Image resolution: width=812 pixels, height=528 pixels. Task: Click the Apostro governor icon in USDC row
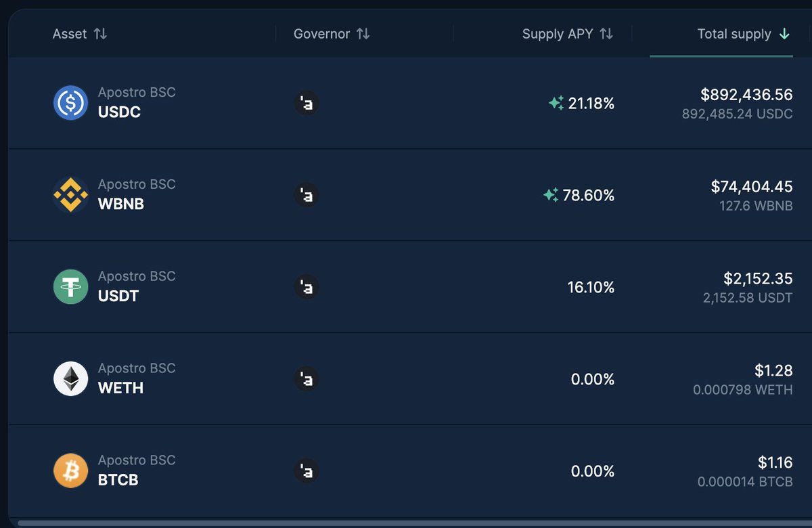tap(306, 103)
